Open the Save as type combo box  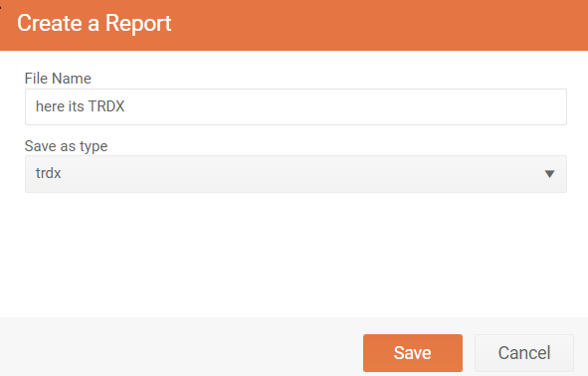(x=295, y=174)
